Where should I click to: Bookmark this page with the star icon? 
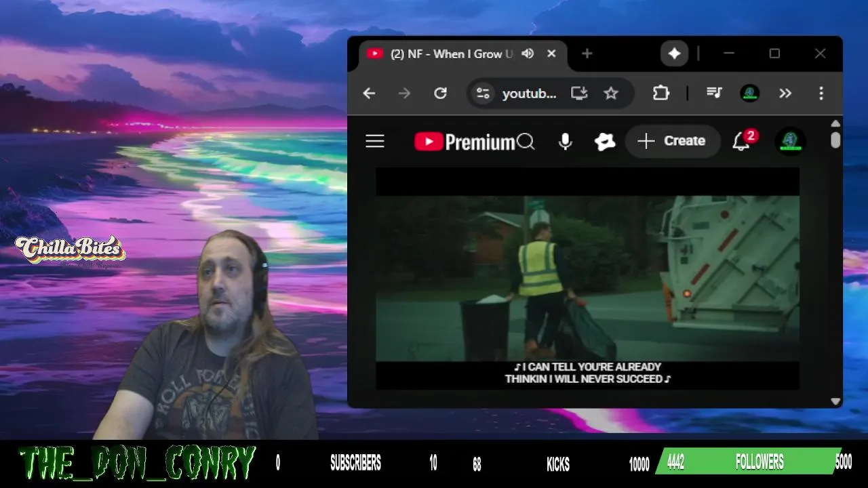(x=611, y=94)
